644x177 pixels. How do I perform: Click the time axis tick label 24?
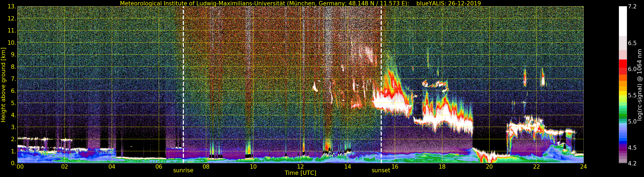pos(583,166)
